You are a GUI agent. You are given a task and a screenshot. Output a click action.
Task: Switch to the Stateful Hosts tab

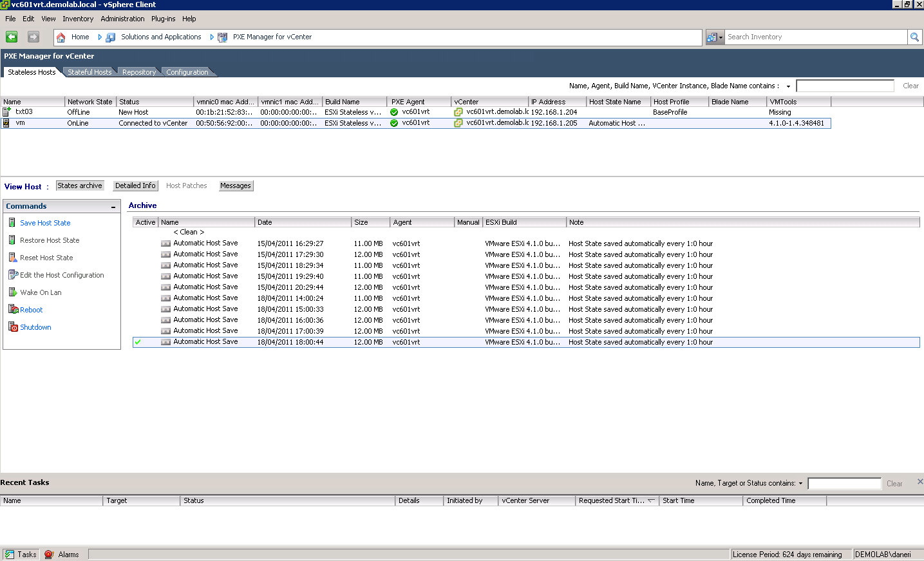point(90,72)
